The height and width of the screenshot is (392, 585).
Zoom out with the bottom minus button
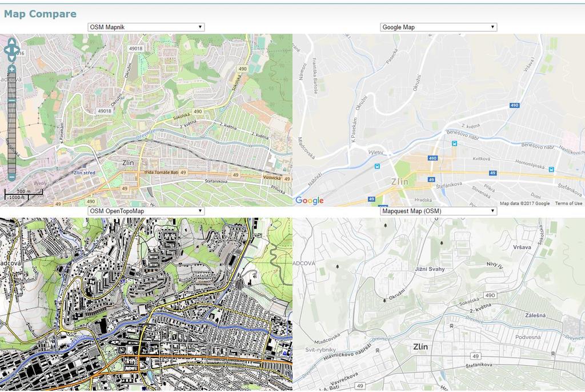tap(12, 177)
